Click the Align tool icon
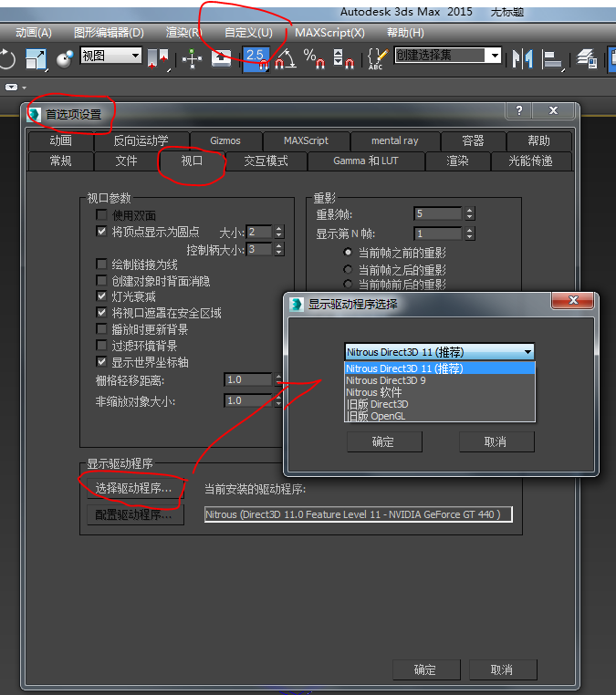616x695 pixels. 552,59
